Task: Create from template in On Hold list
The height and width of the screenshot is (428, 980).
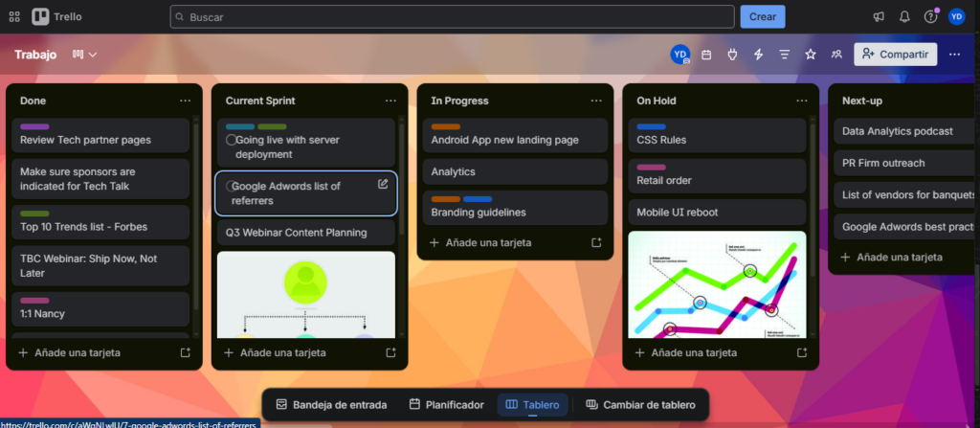Action: (x=802, y=353)
